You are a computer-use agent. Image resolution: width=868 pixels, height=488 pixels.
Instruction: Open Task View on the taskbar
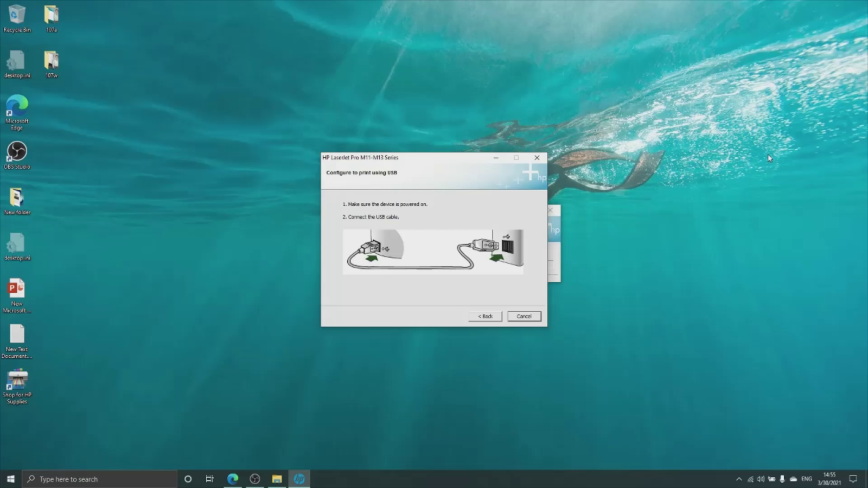pyautogui.click(x=209, y=479)
